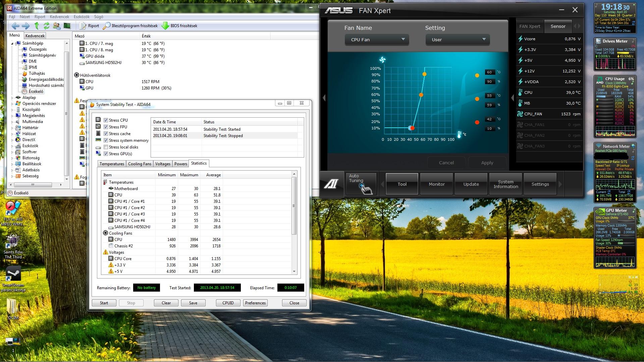Open the Fájl menu in AIDA64

tap(12, 17)
